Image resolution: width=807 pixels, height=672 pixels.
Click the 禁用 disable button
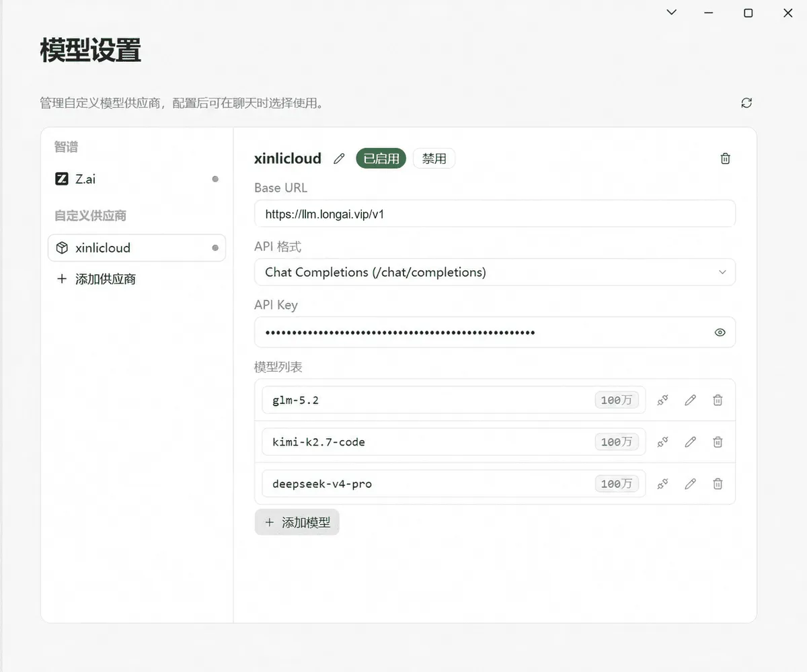pos(434,159)
